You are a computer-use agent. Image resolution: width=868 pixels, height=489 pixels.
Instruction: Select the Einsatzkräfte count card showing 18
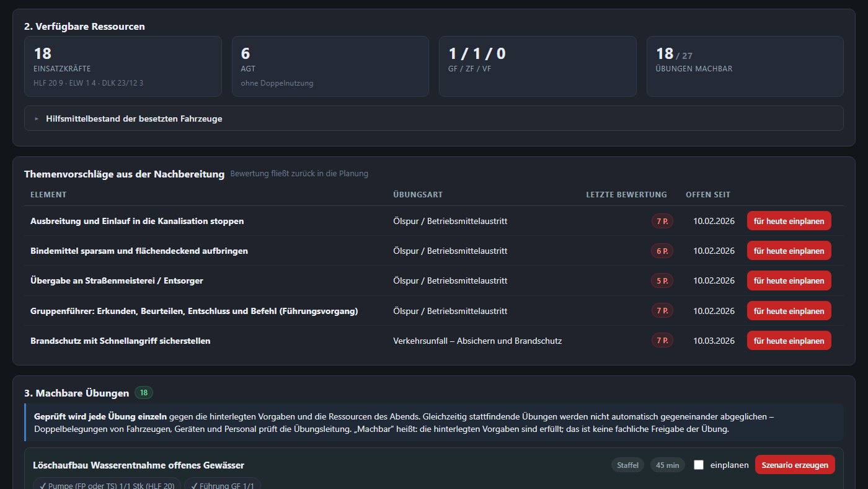(x=123, y=66)
